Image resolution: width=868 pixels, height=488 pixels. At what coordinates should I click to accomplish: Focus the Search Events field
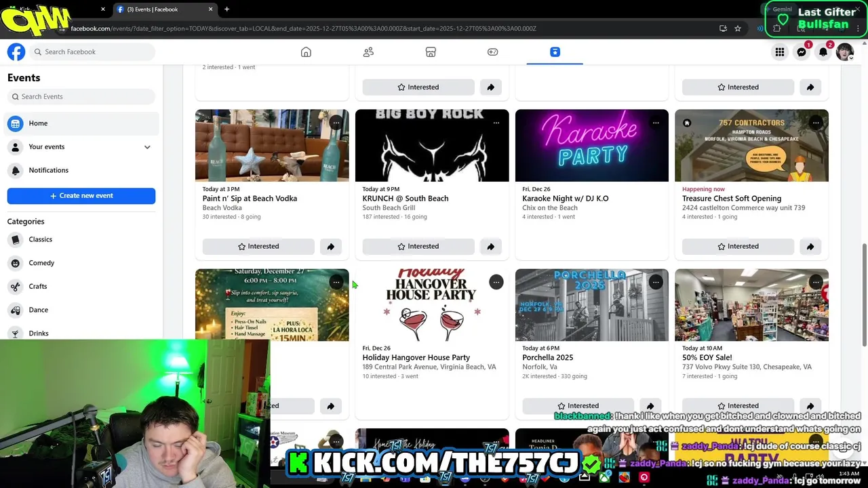tap(81, 96)
